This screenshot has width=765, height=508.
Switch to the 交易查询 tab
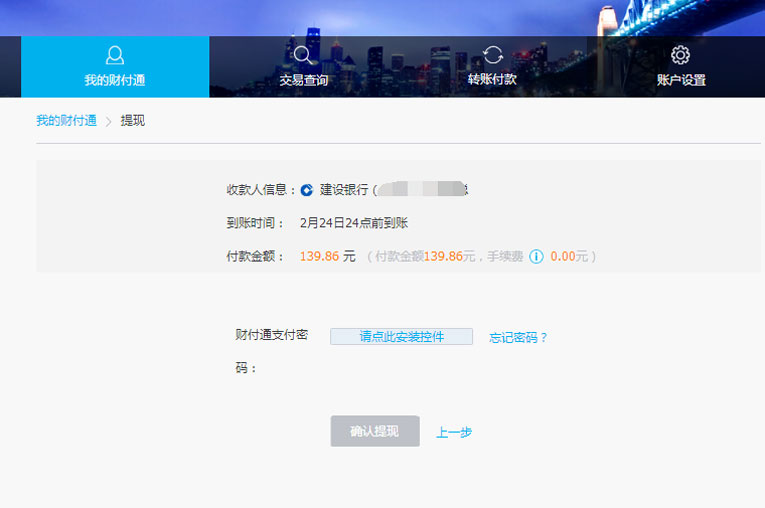tap(303, 80)
